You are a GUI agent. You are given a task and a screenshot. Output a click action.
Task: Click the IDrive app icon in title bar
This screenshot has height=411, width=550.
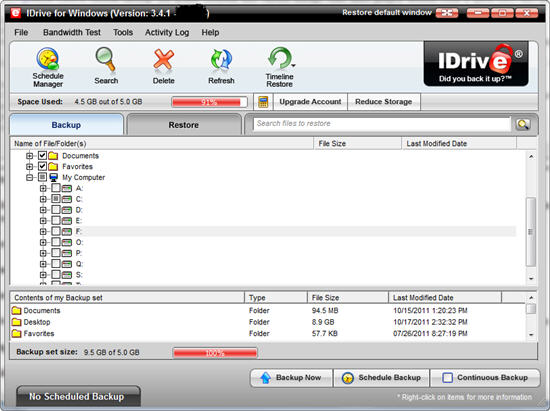click(16, 13)
